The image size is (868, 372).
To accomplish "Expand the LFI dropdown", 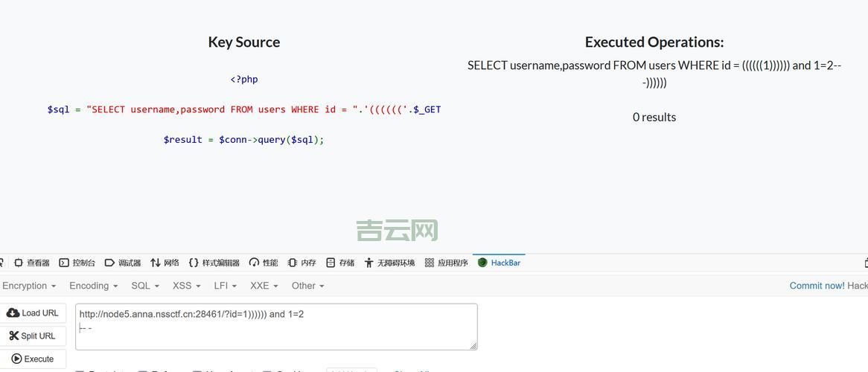I will 225,286.
